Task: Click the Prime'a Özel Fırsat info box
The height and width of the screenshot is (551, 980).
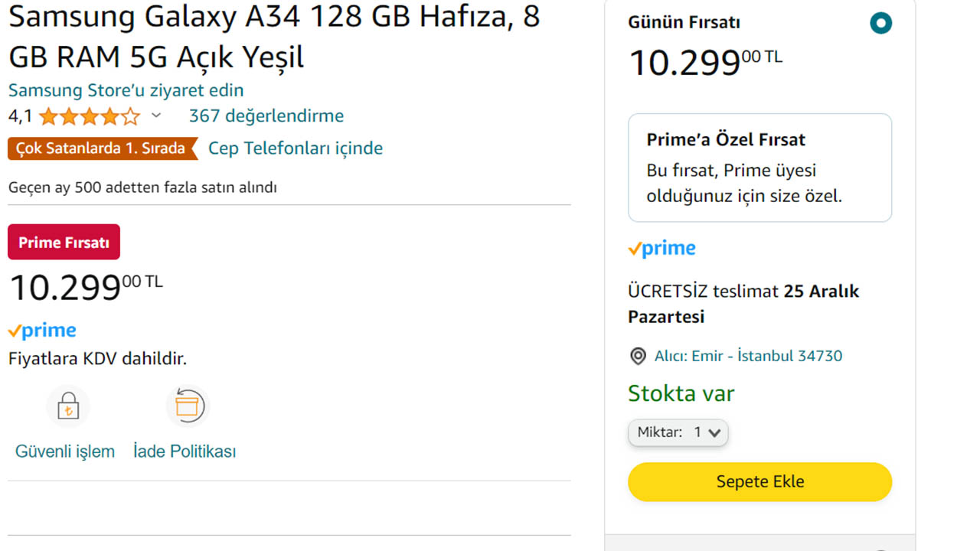Action: pos(759,168)
